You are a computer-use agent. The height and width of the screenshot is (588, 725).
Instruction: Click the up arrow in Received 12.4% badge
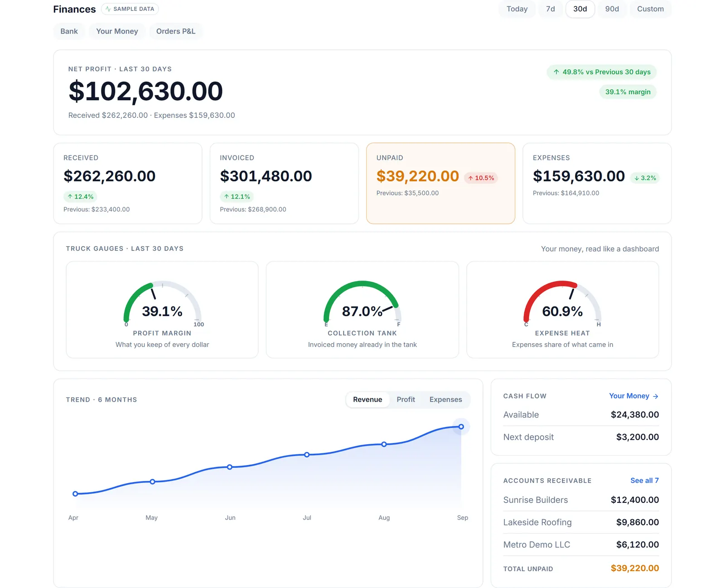click(x=70, y=197)
